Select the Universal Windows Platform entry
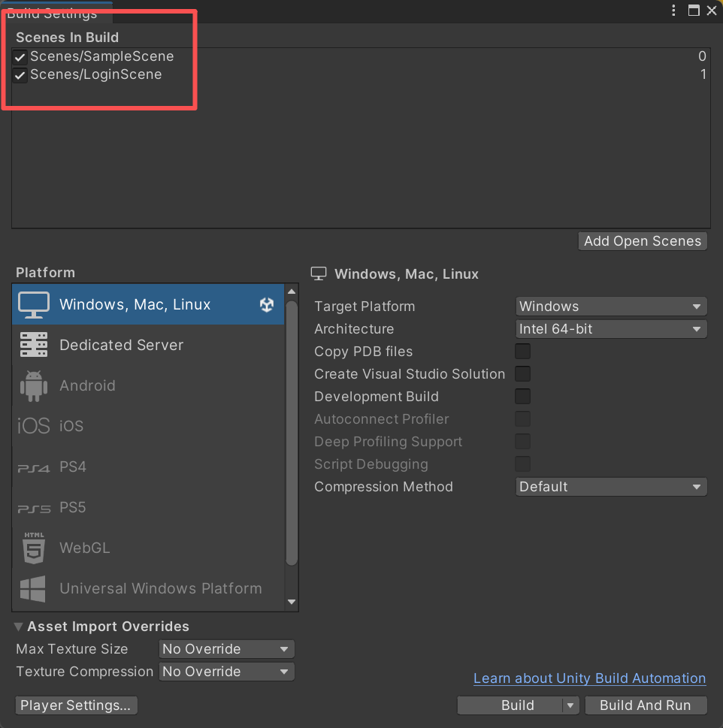Screen dimensions: 723x728 pyautogui.click(x=148, y=588)
